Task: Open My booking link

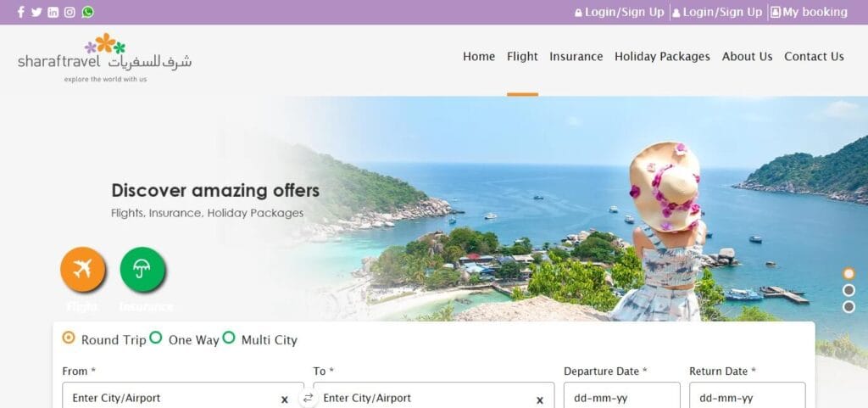Action: [809, 12]
